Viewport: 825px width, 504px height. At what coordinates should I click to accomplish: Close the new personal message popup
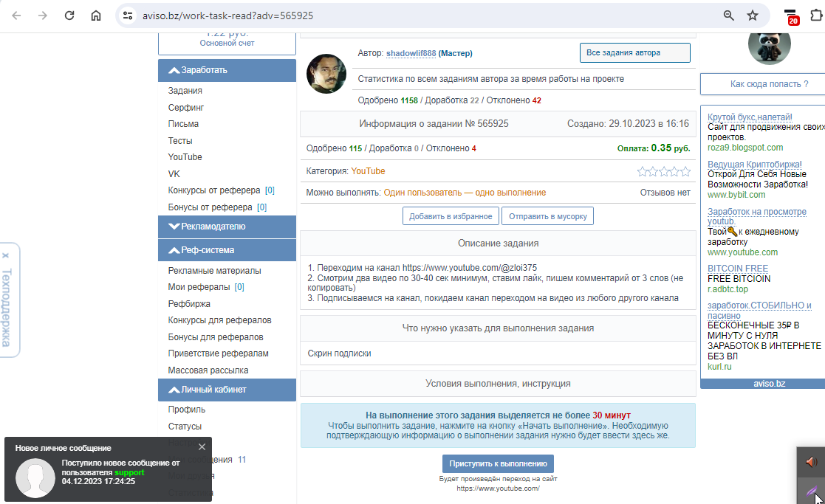click(202, 446)
